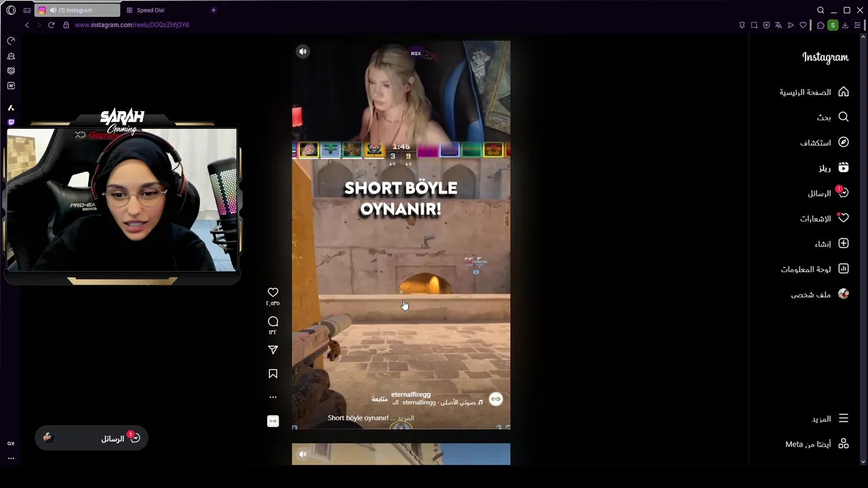Viewport: 868px width, 488px height.
Task: Open floating الرسائل messages popup
Action: click(92, 439)
